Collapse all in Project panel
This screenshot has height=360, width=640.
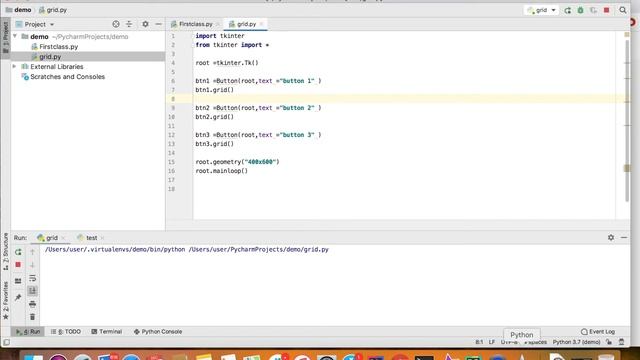click(x=129, y=24)
